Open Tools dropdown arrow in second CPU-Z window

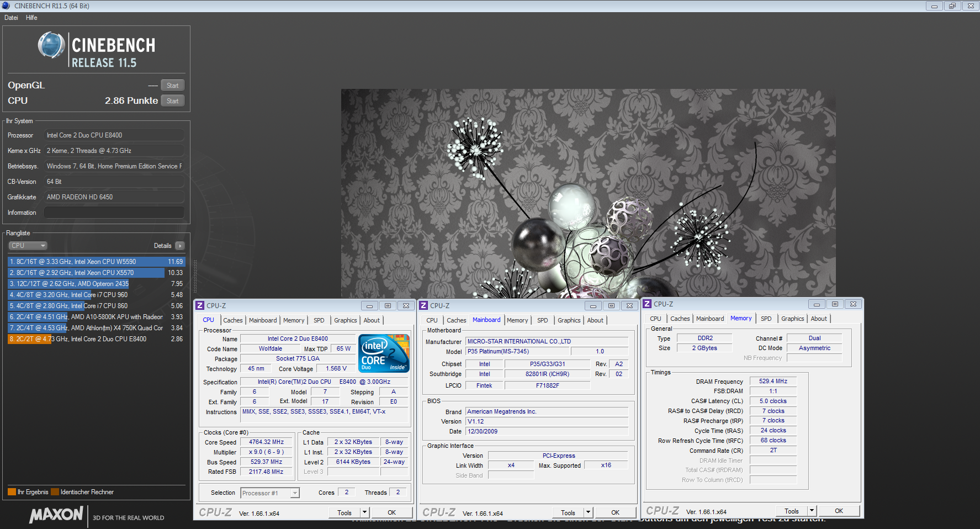(588, 513)
